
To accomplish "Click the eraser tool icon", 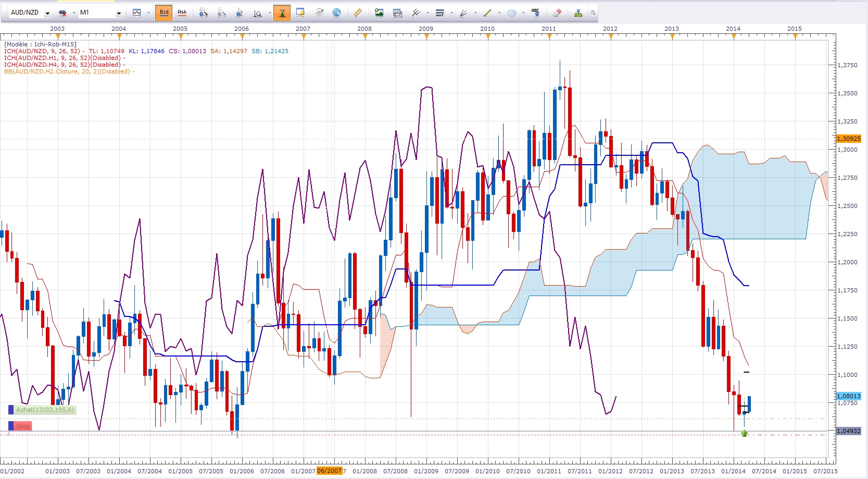I will 557,13.
